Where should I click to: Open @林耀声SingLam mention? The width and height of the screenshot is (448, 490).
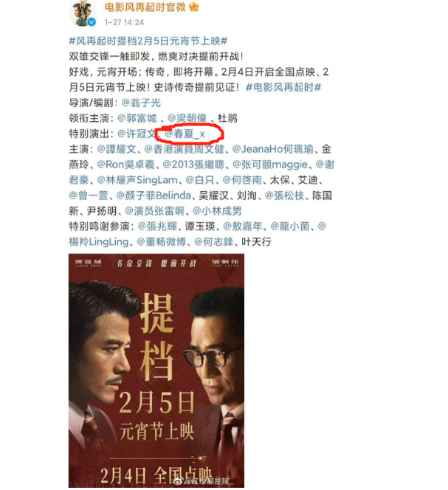(x=137, y=180)
